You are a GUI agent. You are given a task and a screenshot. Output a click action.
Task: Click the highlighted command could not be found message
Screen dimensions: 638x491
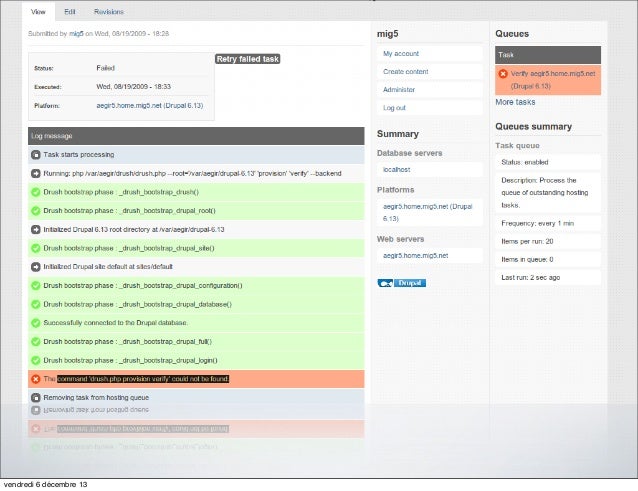(143, 379)
